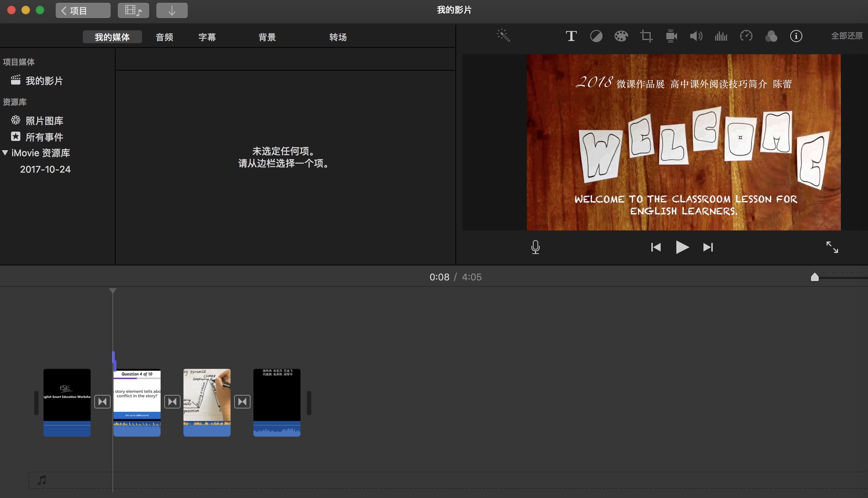This screenshot has width=868, height=498.
Task: Click the magic wand auto-enhance icon
Action: click(x=503, y=36)
